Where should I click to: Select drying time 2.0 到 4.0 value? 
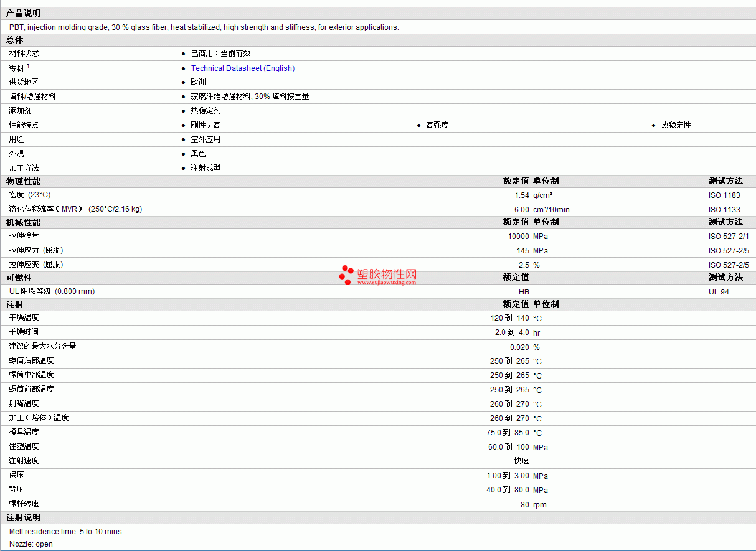[513, 332]
